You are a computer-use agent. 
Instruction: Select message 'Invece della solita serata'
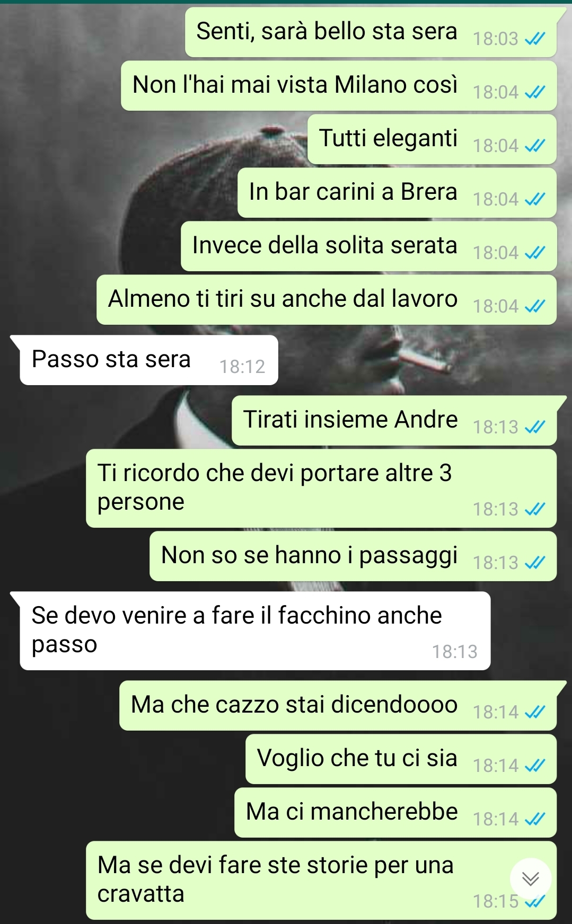pyautogui.click(x=368, y=246)
